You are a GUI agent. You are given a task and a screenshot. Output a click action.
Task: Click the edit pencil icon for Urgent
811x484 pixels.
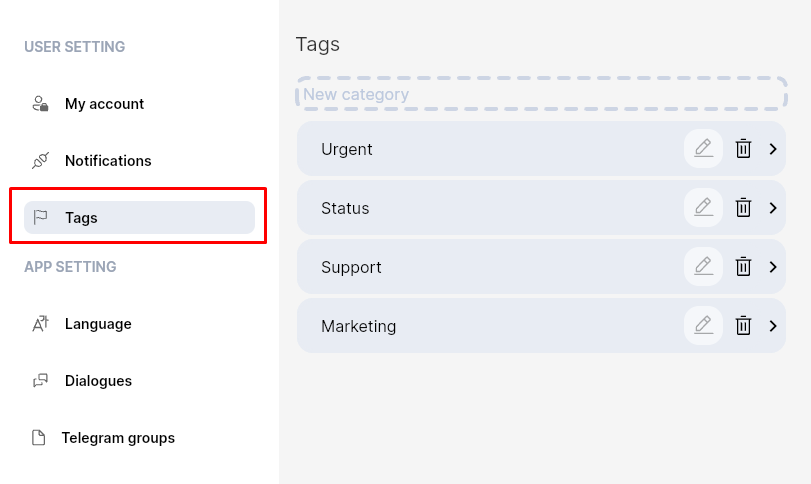click(x=703, y=149)
